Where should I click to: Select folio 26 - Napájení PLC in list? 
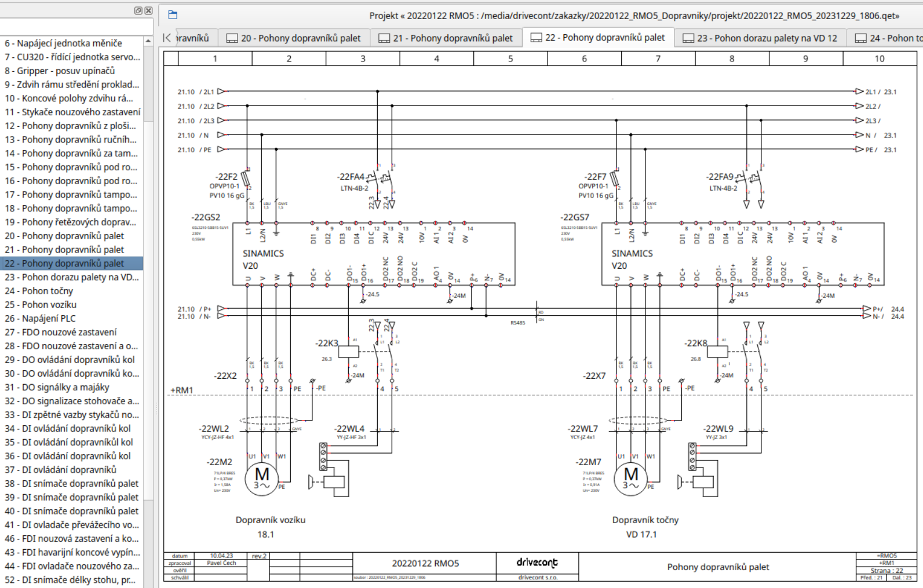[x=72, y=318]
